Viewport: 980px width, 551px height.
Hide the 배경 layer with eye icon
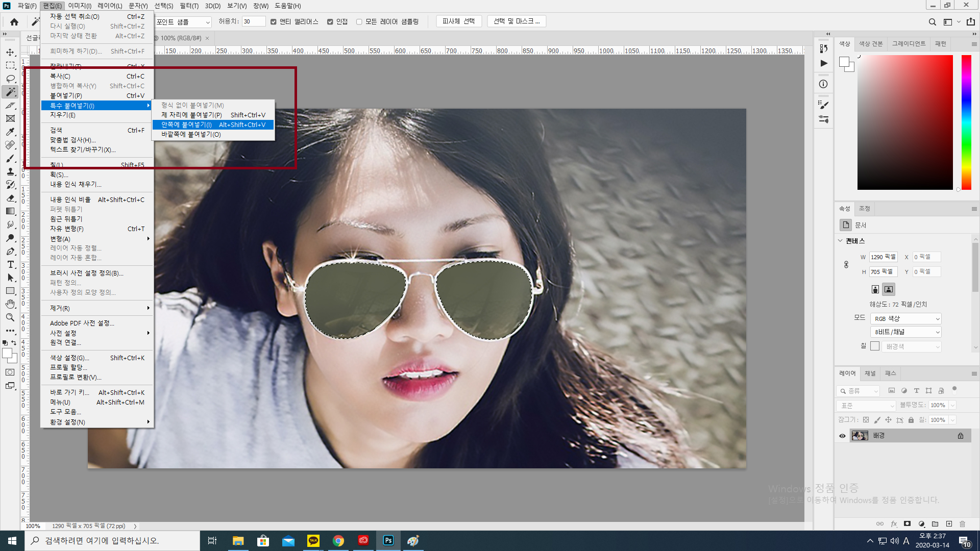point(842,436)
